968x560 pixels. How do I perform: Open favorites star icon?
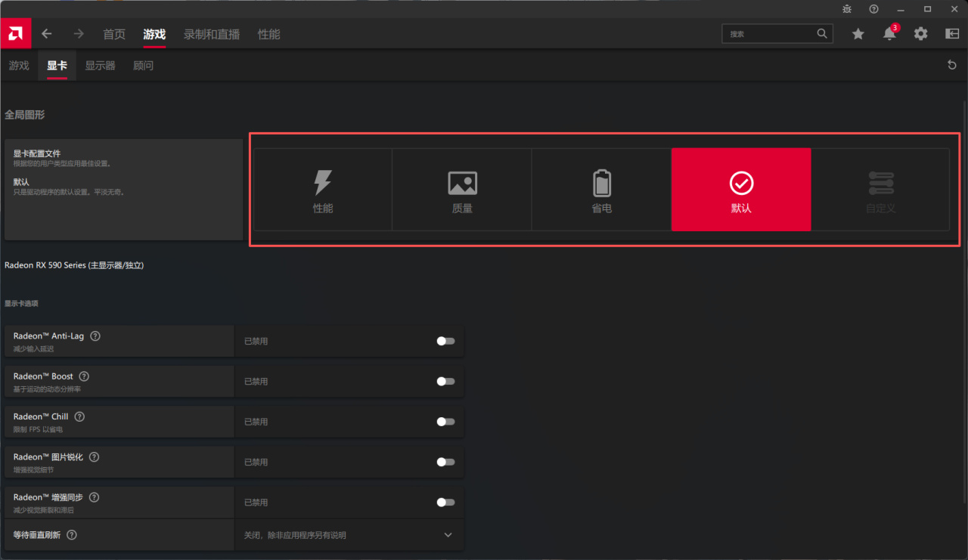858,34
